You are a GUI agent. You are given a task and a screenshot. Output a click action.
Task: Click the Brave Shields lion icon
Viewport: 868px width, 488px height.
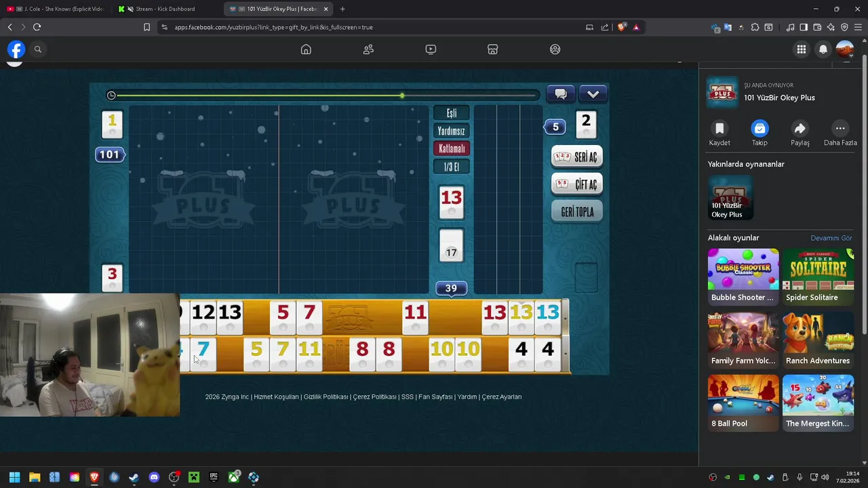pos(621,27)
